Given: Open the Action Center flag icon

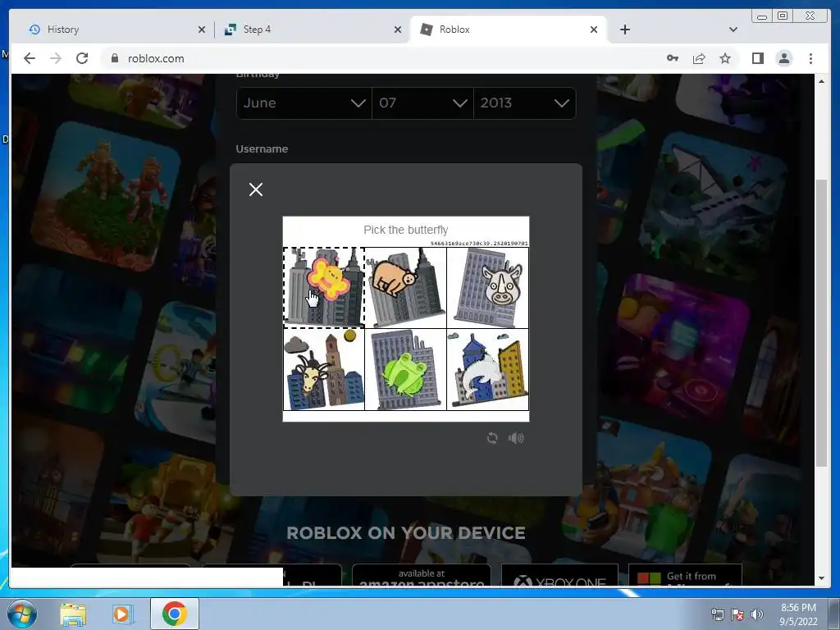Looking at the screenshot, I should click(737, 614).
